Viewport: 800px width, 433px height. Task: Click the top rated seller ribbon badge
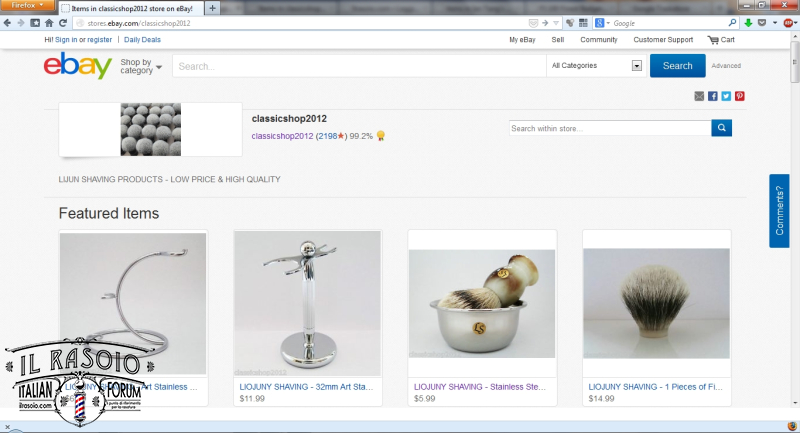(381, 136)
